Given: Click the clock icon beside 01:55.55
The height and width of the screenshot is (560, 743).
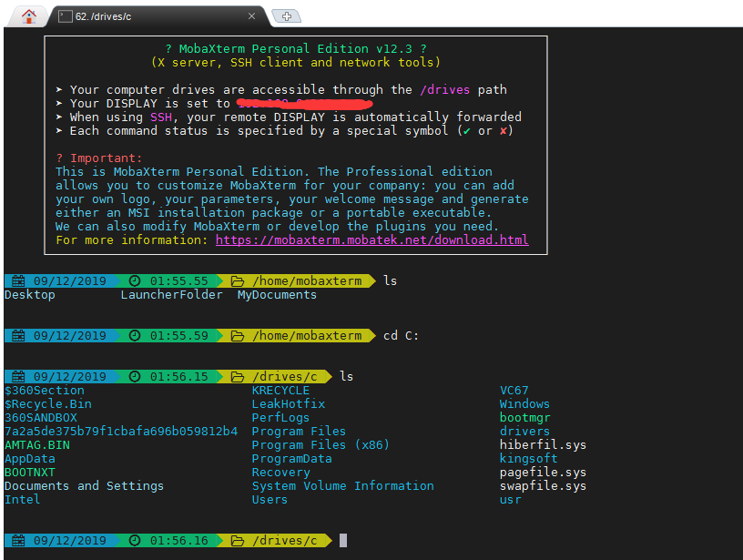Looking at the screenshot, I should (x=135, y=281).
